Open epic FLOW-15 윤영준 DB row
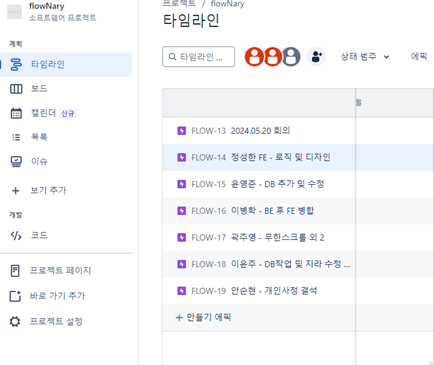 point(259,184)
